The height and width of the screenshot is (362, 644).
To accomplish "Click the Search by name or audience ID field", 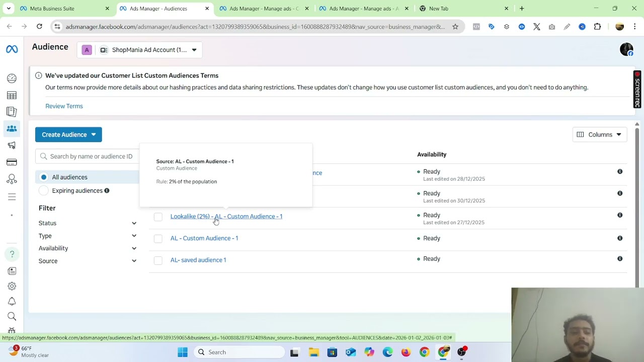I will 88,156.
